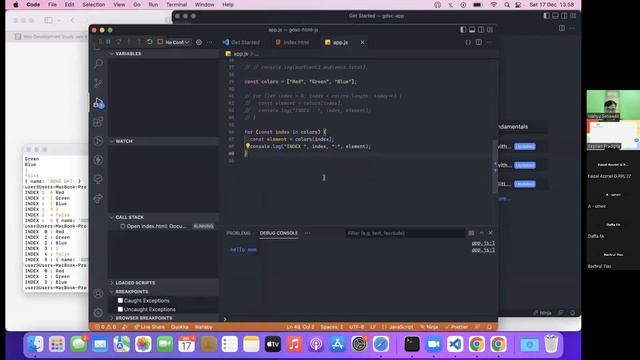Open the Terminal menu in menu bar
Image resolution: width=640 pixels, height=360 pixels.
click(x=176, y=4)
